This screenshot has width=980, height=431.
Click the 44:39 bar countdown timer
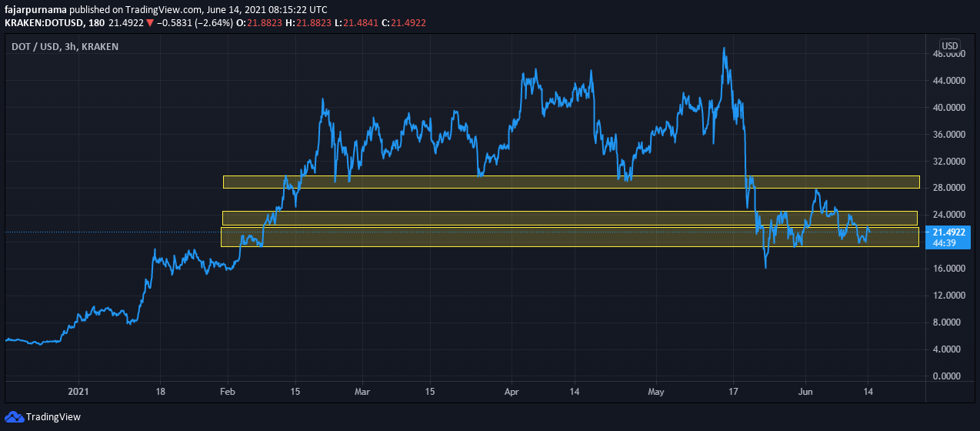pyautogui.click(x=944, y=242)
